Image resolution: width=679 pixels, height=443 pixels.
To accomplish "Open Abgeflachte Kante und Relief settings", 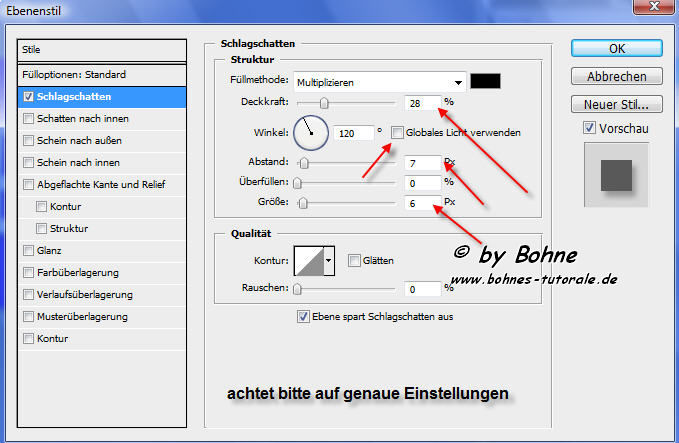I will point(102,184).
